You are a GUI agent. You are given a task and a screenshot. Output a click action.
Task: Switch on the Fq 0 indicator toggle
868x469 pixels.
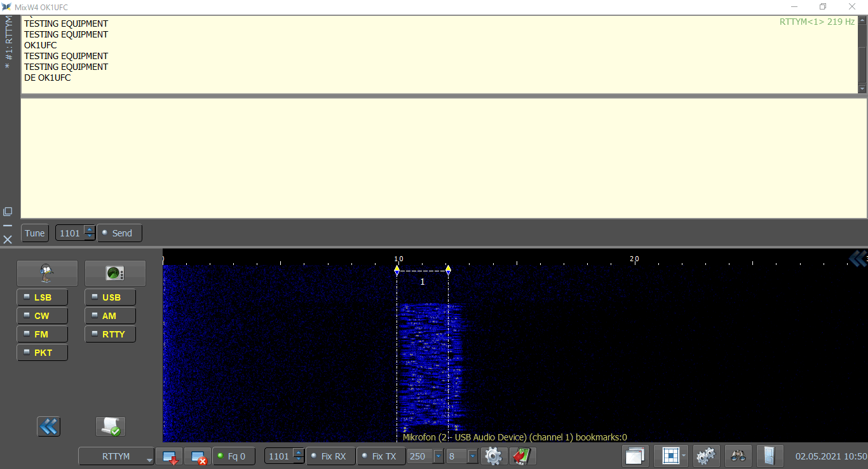[x=233, y=456]
